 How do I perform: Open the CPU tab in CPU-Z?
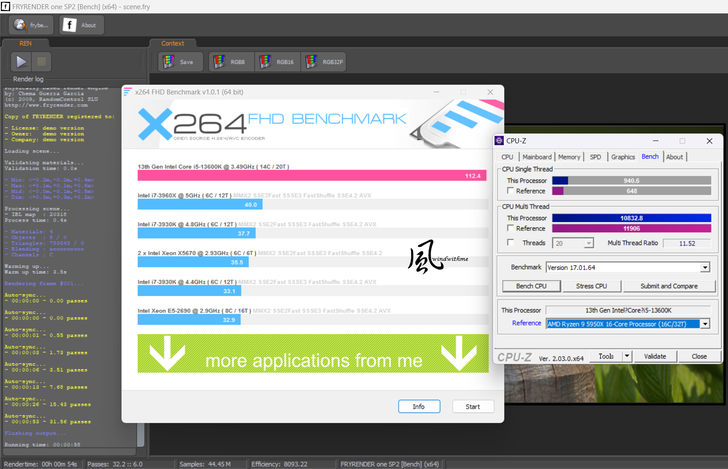(507, 157)
